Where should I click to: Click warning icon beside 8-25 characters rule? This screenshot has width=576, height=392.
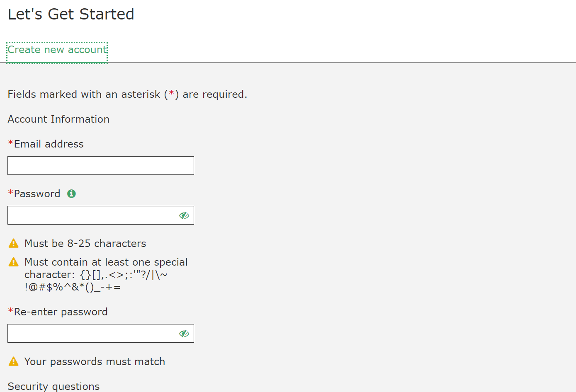14,243
